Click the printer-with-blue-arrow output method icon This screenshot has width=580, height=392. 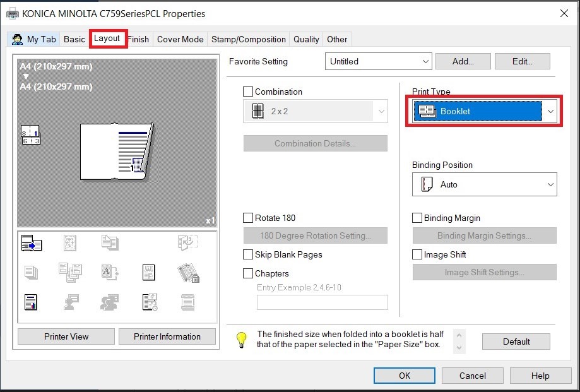31,243
